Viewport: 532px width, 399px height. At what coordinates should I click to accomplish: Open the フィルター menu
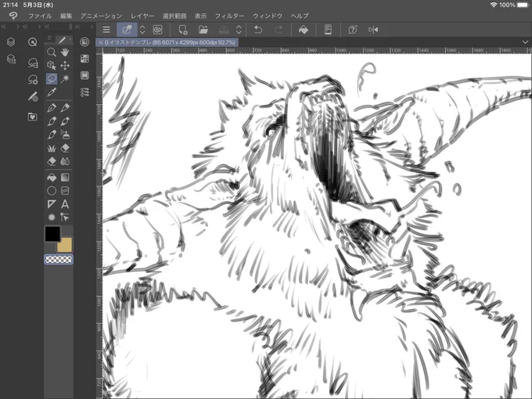229,16
